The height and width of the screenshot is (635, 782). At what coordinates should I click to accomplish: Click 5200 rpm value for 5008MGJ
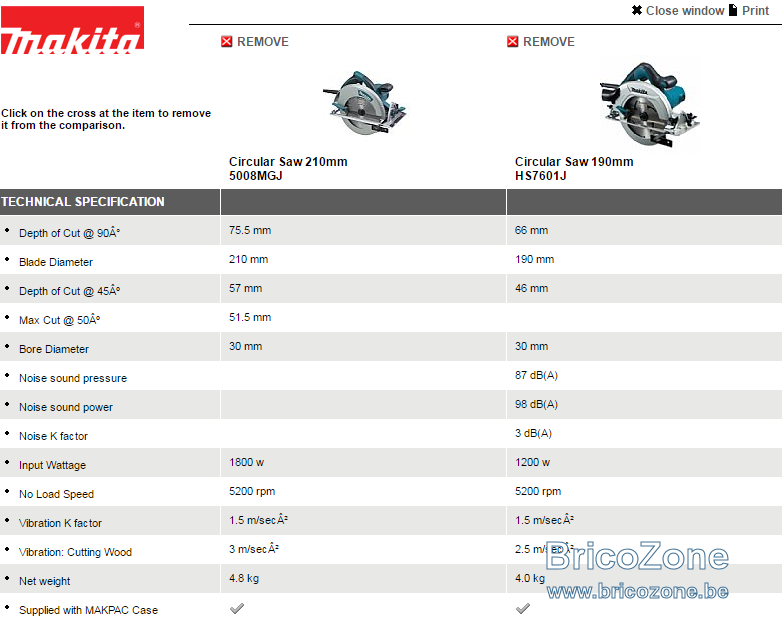[252, 491]
